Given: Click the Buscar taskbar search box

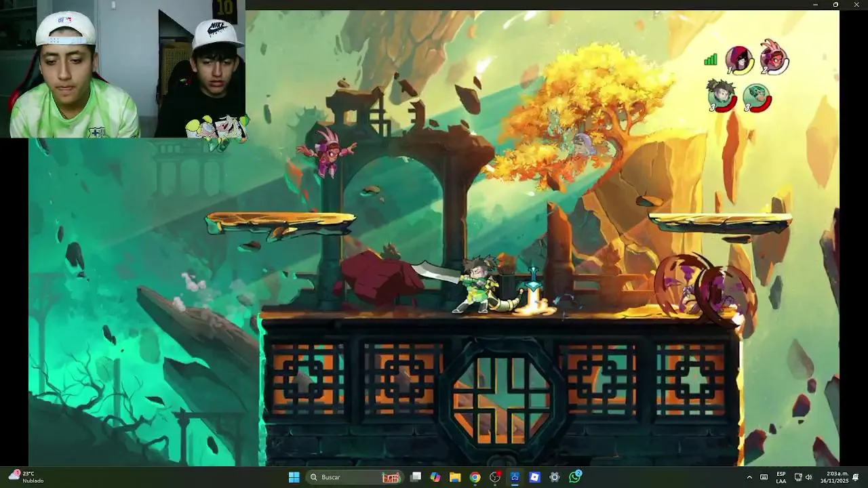Looking at the screenshot, I should point(353,477).
